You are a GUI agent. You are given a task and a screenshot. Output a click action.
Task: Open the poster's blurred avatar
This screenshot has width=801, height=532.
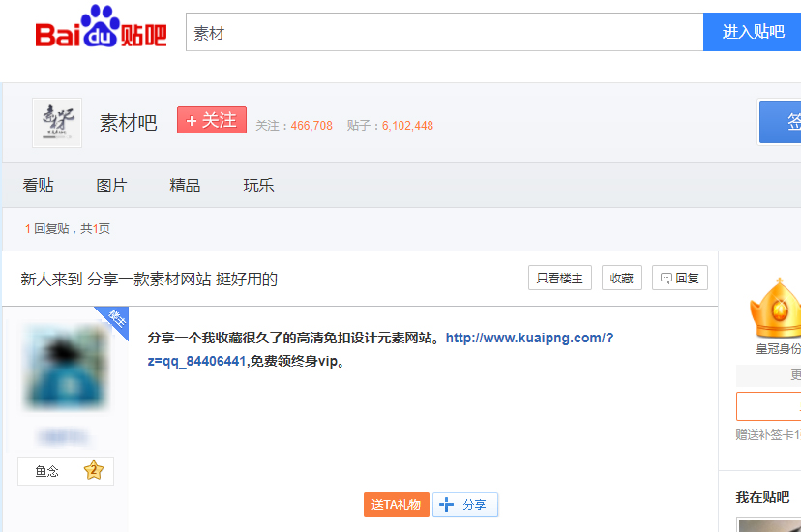[65, 367]
